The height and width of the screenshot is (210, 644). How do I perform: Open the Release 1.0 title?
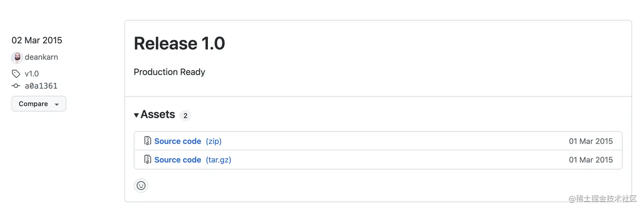pos(179,43)
